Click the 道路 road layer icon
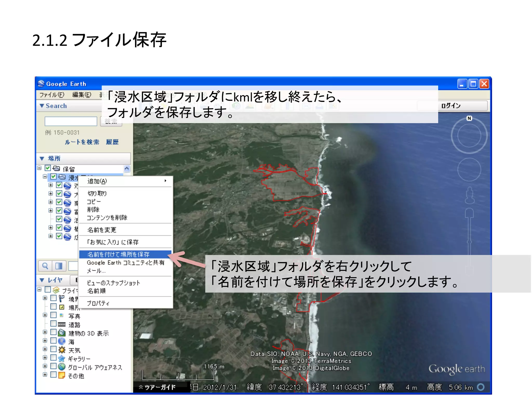Image resolution: width=532 pixels, height=399 pixels. click(x=62, y=324)
